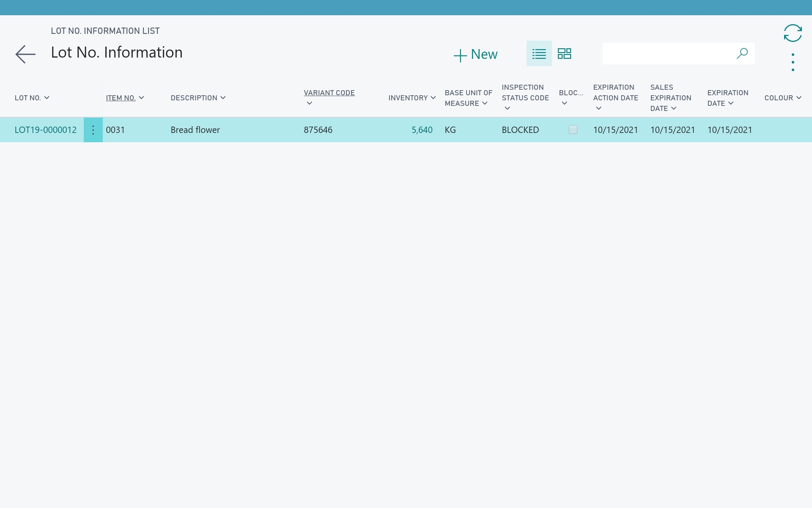Select the BLOCKED inspection status cell
The image size is (812, 508).
[520, 130]
